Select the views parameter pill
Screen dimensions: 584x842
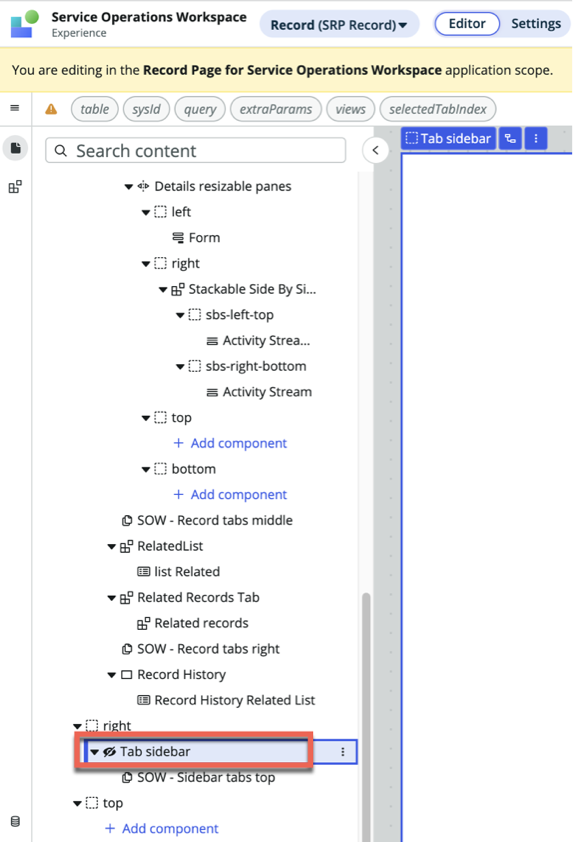point(350,109)
